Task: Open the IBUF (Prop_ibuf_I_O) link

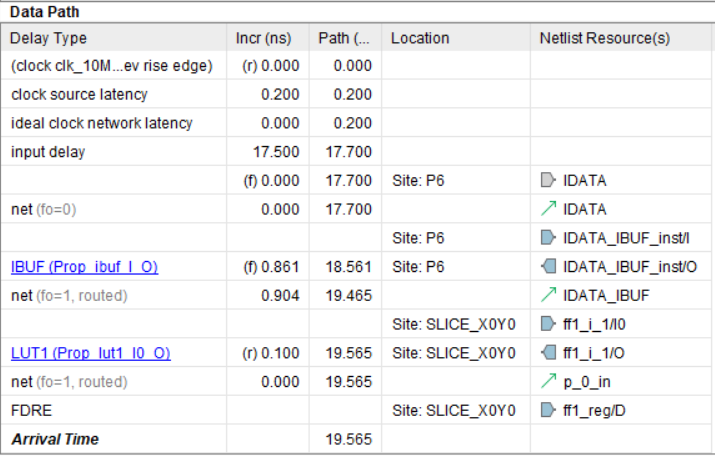Action: (84, 267)
